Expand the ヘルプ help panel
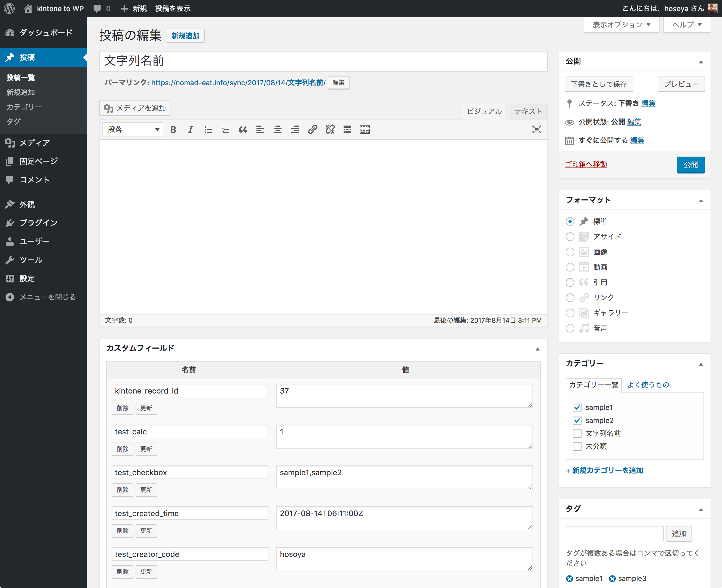The width and height of the screenshot is (722, 588). [x=687, y=25]
